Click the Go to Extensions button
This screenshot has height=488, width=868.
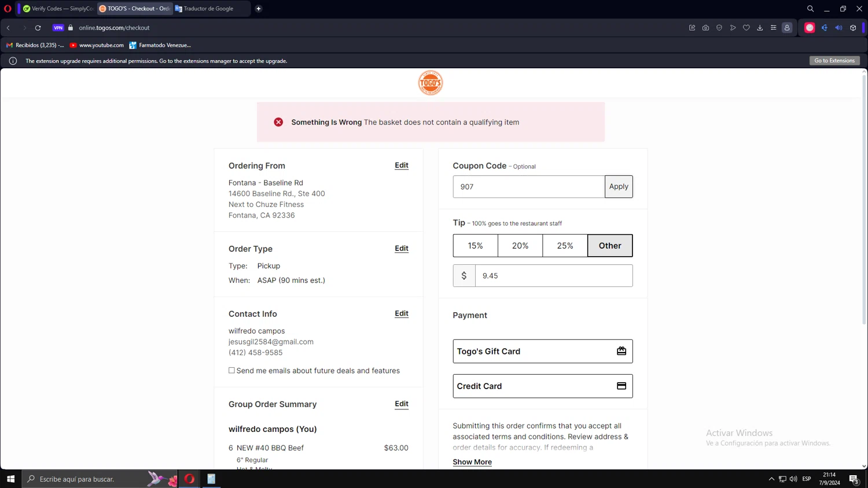(x=834, y=61)
